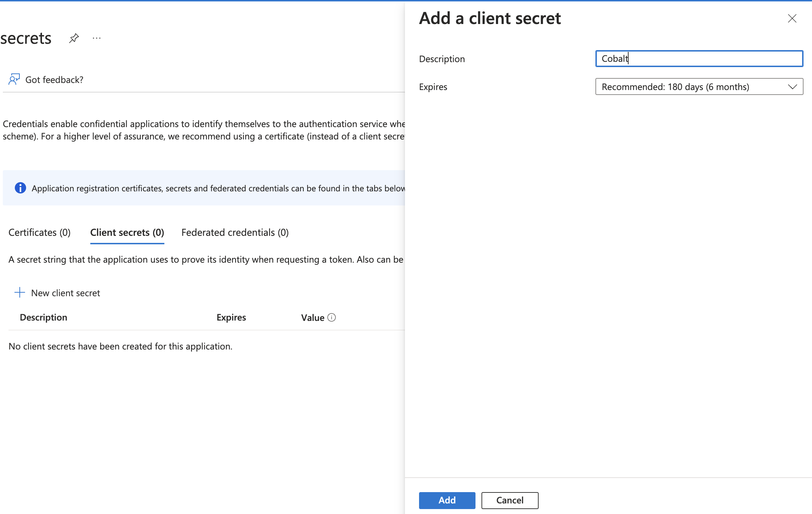Start a new client secret
812x514 pixels.
pyautogui.click(x=65, y=293)
